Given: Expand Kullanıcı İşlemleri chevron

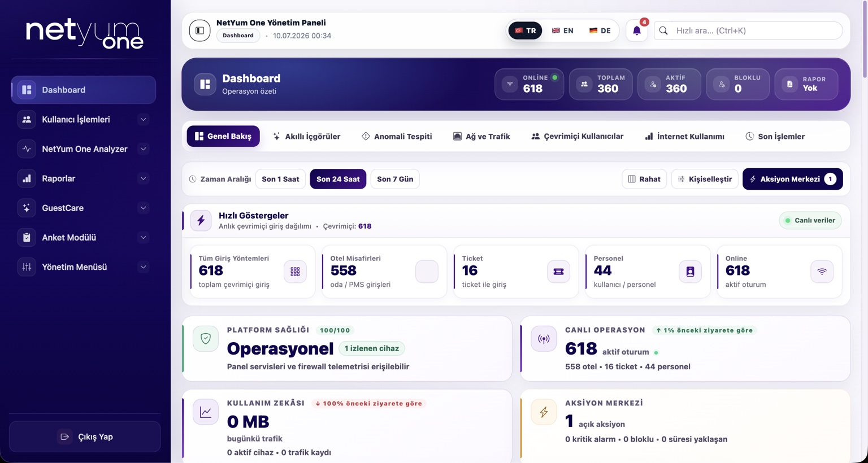Looking at the screenshot, I should 144,119.
